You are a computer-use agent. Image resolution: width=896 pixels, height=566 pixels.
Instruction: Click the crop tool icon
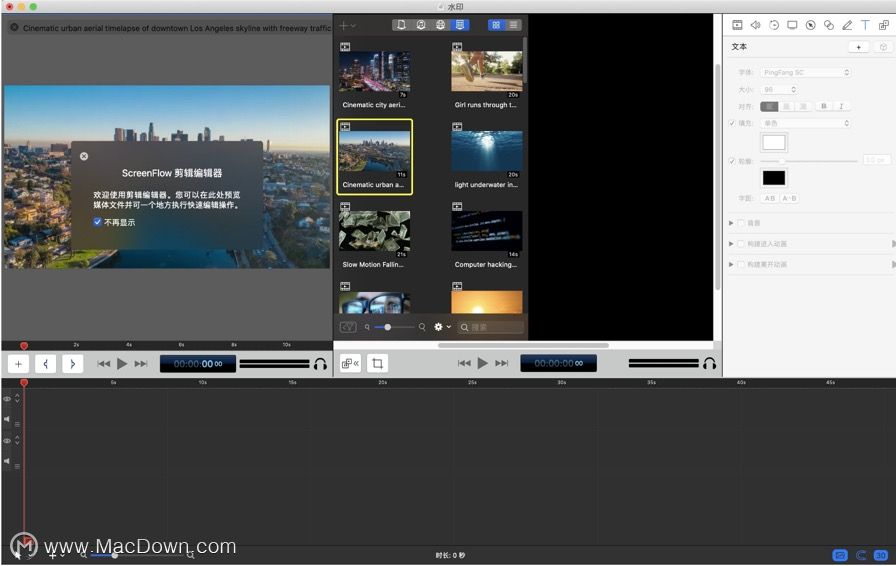[377, 363]
